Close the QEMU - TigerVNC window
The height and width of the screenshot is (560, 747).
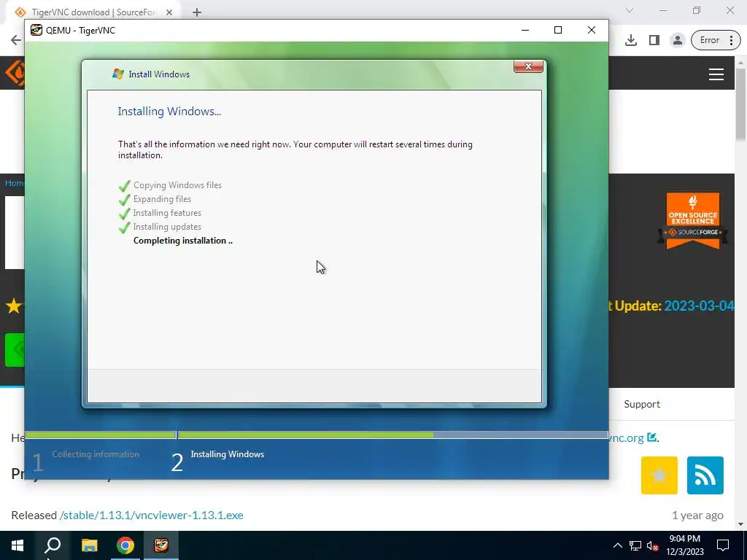tap(591, 30)
